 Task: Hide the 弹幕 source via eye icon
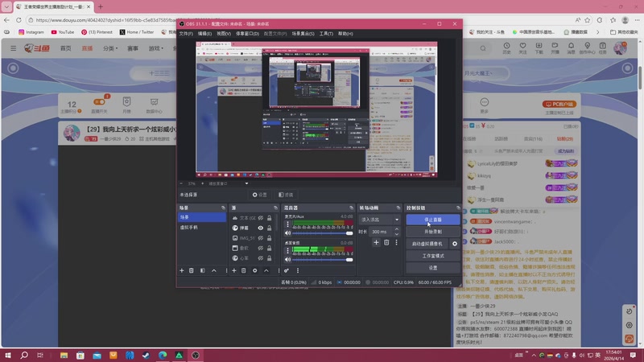click(x=260, y=228)
